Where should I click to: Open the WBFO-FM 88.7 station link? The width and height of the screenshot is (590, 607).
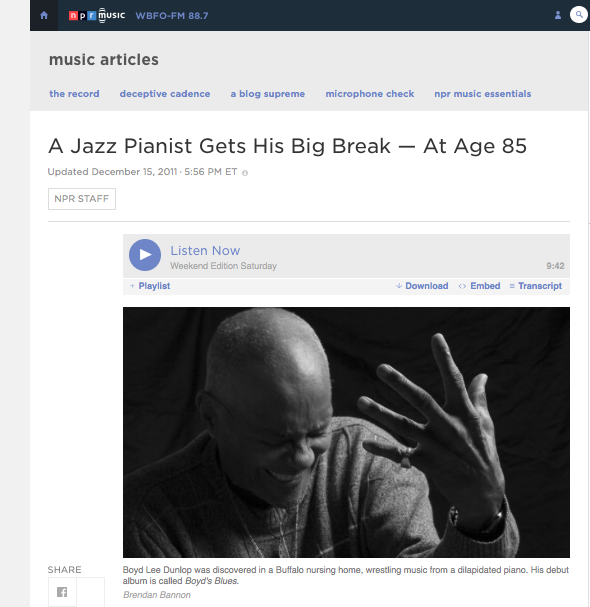click(172, 16)
